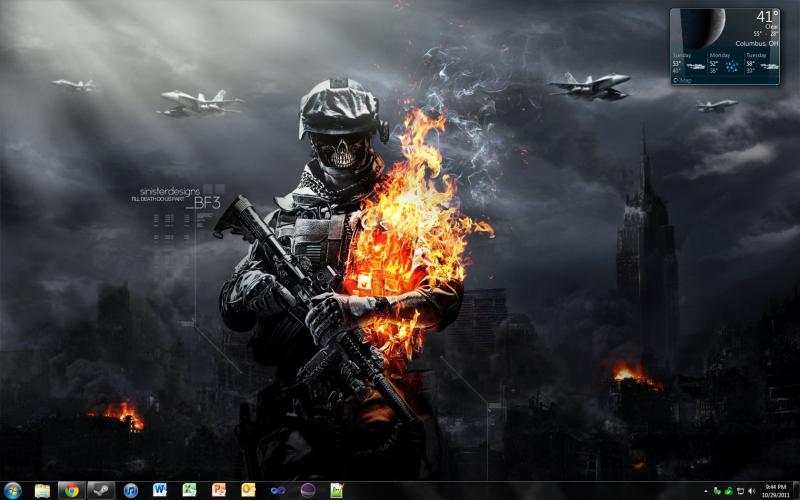The height and width of the screenshot is (500, 800).
Task: Switch to the Steam window in the taskbar
Action: click(101, 491)
